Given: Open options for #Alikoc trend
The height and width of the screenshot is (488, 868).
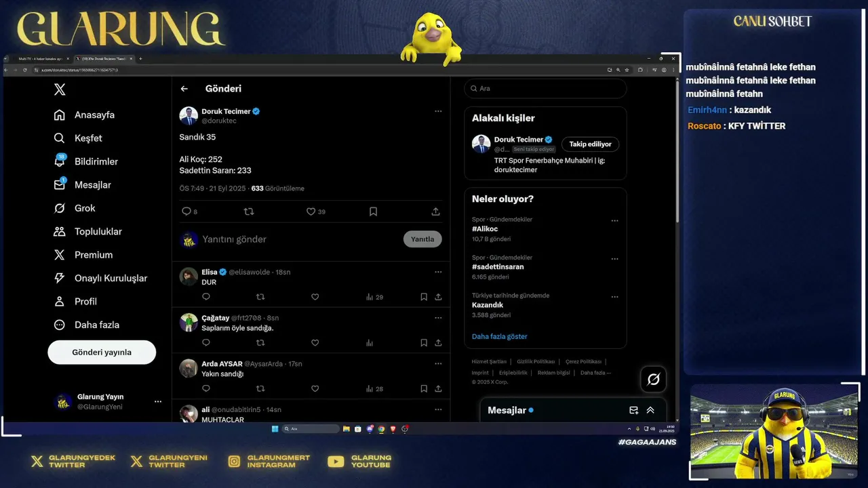Looking at the screenshot, I should [x=614, y=221].
